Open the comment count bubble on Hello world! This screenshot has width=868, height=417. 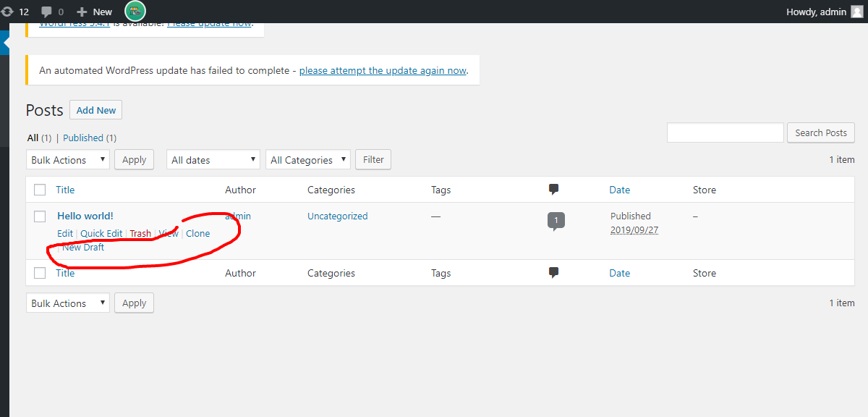pos(556,219)
